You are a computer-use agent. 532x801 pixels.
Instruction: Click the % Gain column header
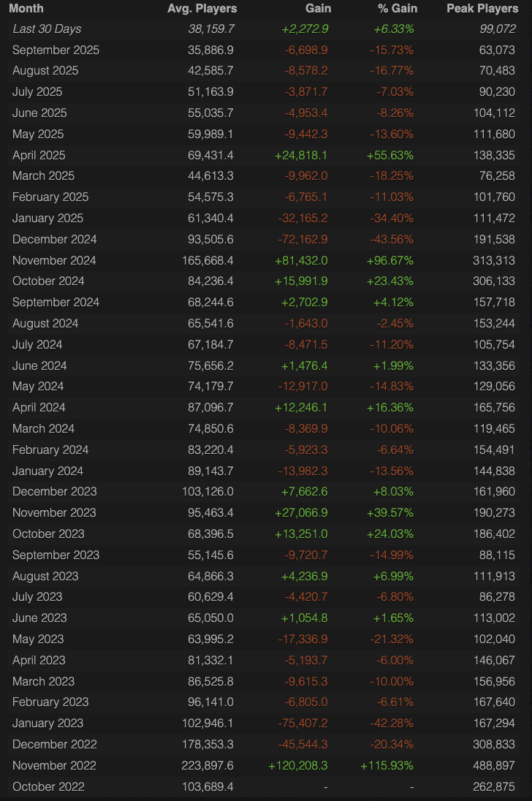pyautogui.click(x=398, y=8)
